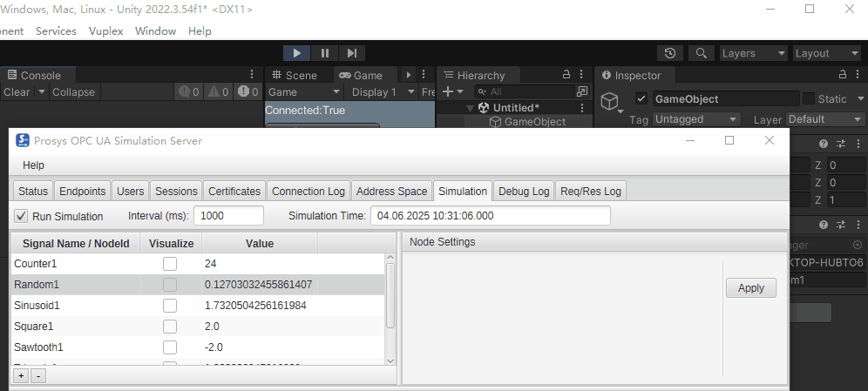The width and height of the screenshot is (868, 391).
Task: Click the Console Collapse button
Action: click(x=73, y=91)
